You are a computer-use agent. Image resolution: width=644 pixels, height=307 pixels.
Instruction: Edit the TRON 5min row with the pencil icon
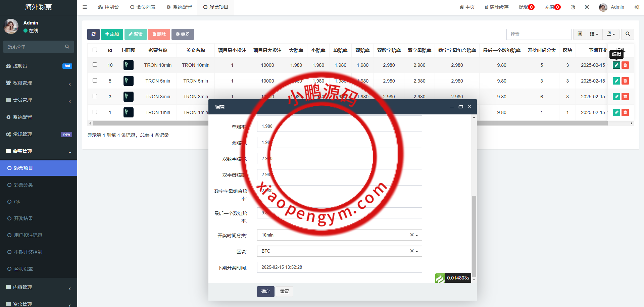click(x=616, y=81)
